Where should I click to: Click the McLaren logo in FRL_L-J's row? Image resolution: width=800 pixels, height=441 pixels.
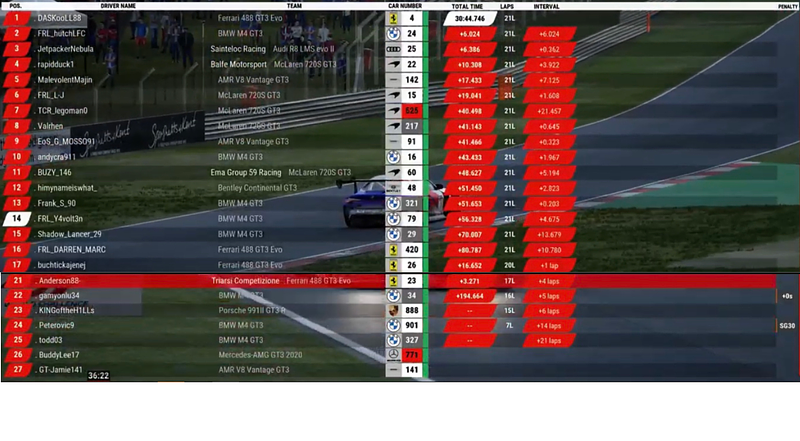tap(393, 95)
